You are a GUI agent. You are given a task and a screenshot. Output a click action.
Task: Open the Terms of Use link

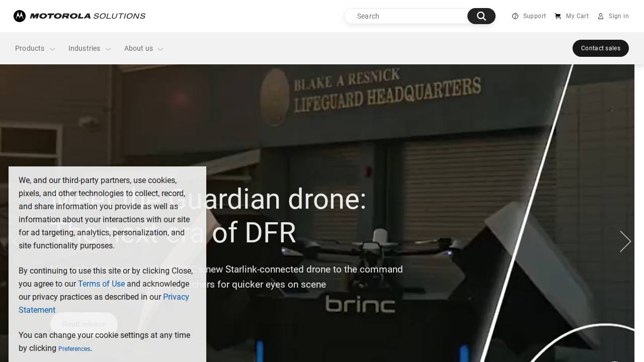click(101, 284)
